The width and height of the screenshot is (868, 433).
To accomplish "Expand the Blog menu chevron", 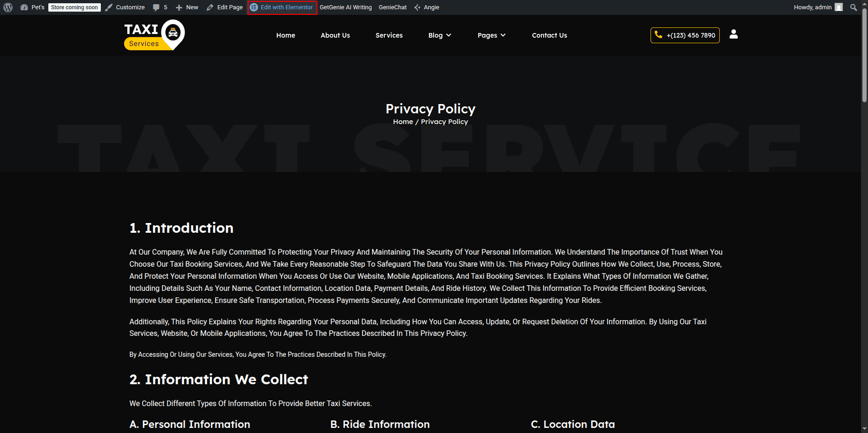I will pyautogui.click(x=448, y=35).
